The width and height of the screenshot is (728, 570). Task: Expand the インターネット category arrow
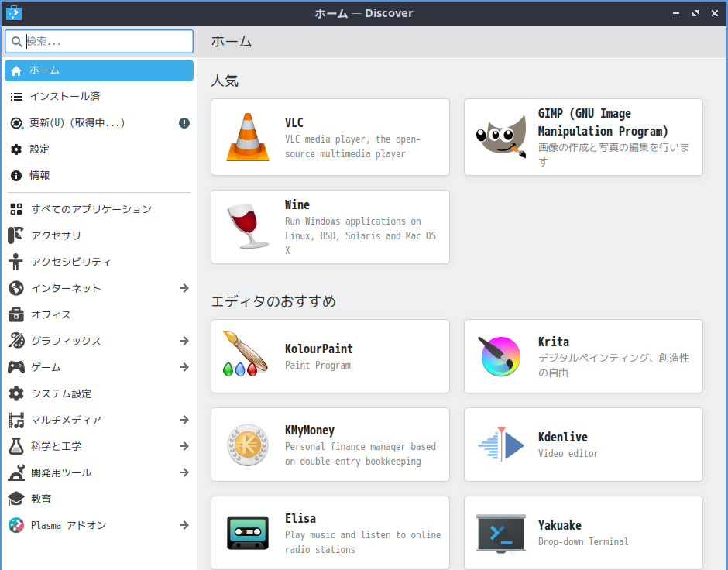coord(184,288)
